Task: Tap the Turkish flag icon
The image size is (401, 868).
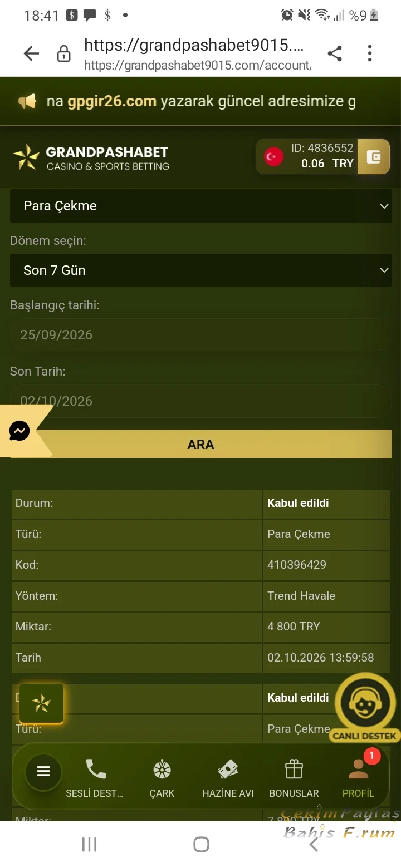Action: [273, 157]
